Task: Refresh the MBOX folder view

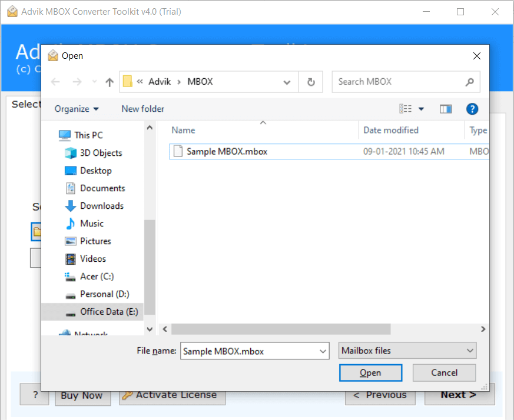Action: (311, 82)
